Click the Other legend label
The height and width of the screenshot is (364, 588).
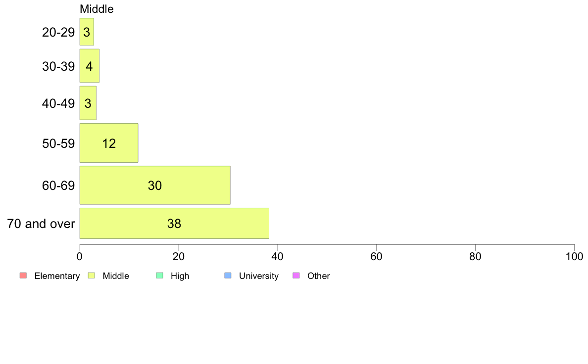click(319, 276)
